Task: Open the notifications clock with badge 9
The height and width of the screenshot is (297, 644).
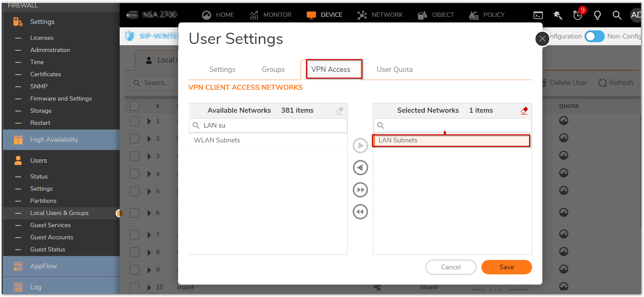Action: [578, 15]
